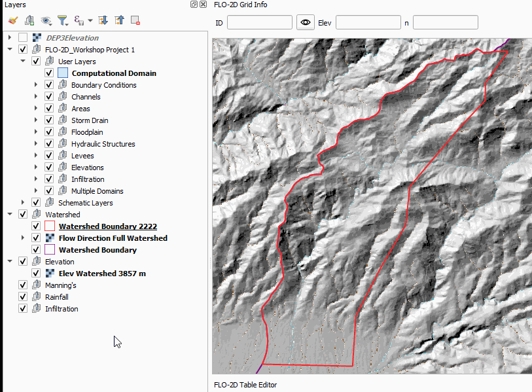The image size is (532, 392).
Task: Click the Elev input field
Action: [x=368, y=22]
